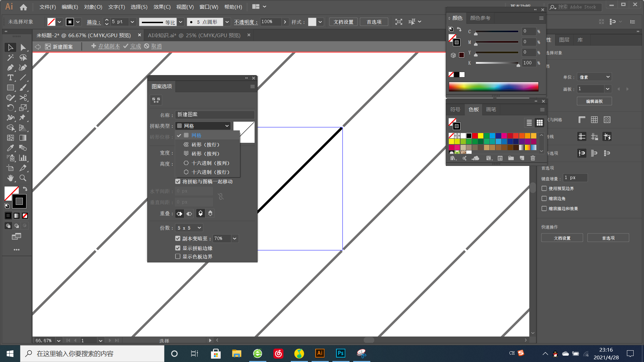This screenshot has height=362, width=644.
Task: Toggle show tile edge checkbox
Action: coord(178,248)
